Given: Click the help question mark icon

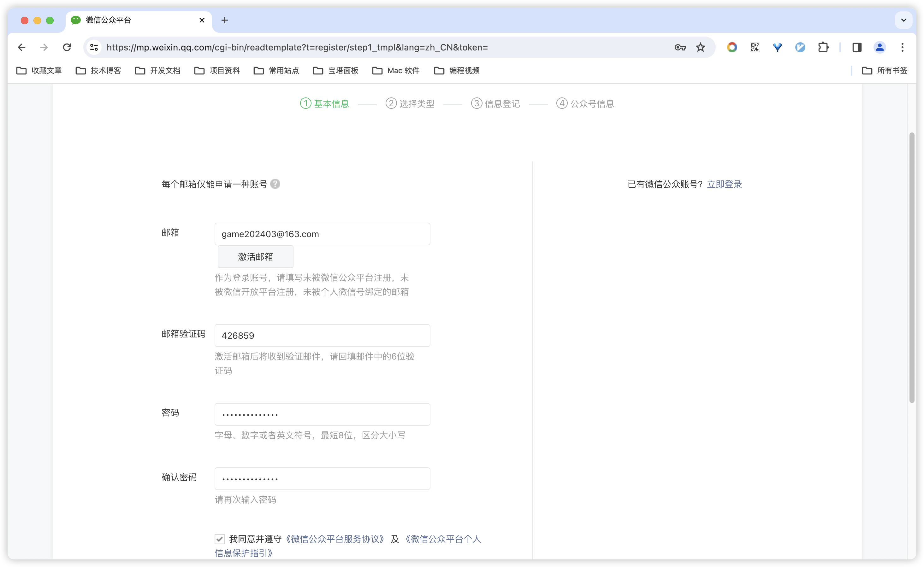Looking at the screenshot, I should point(275,184).
